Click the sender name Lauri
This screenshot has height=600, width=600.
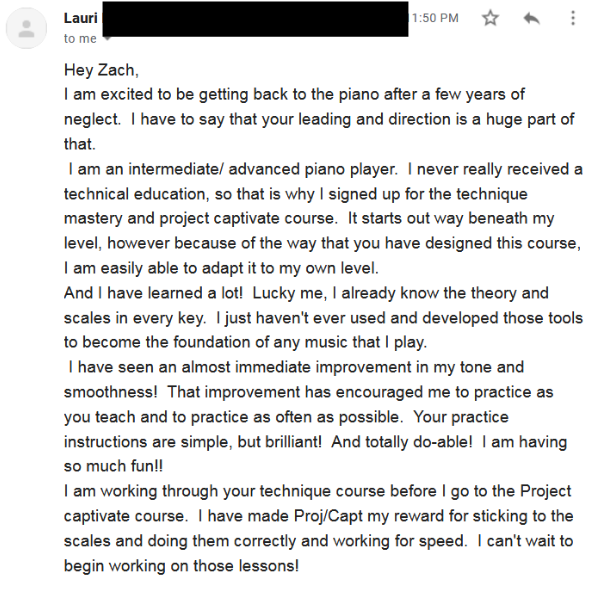coord(82,18)
